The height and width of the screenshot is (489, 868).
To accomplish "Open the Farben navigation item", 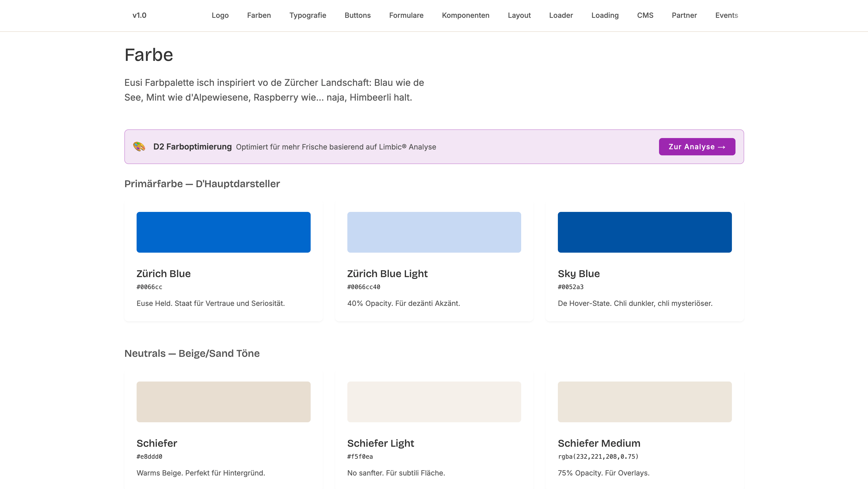I will (x=259, y=15).
